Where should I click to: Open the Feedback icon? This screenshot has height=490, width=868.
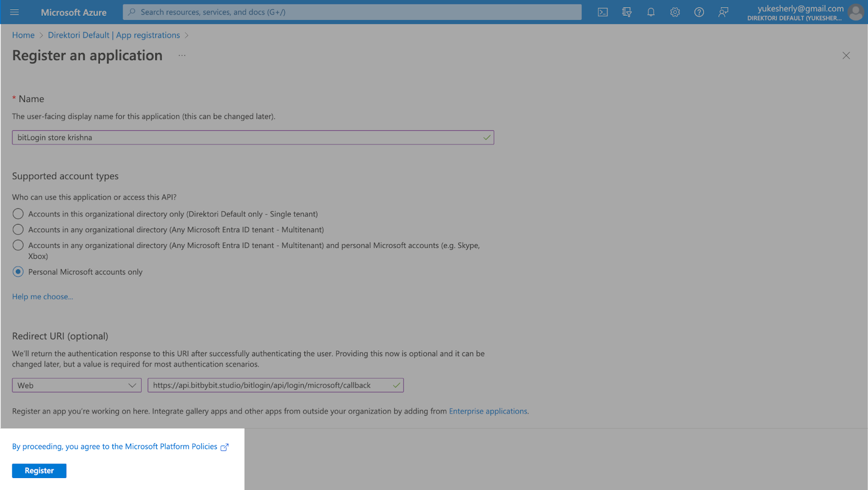click(x=723, y=12)
